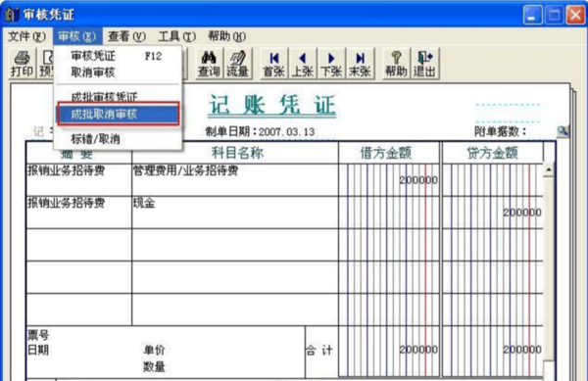Open the 工具(T) menu
Screen dimensions: 588x381
[176, 36]
